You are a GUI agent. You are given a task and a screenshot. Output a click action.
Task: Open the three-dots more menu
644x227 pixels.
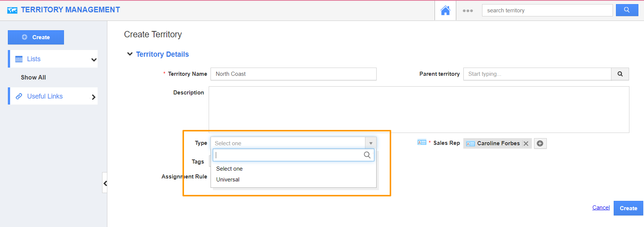pos(467,11)
